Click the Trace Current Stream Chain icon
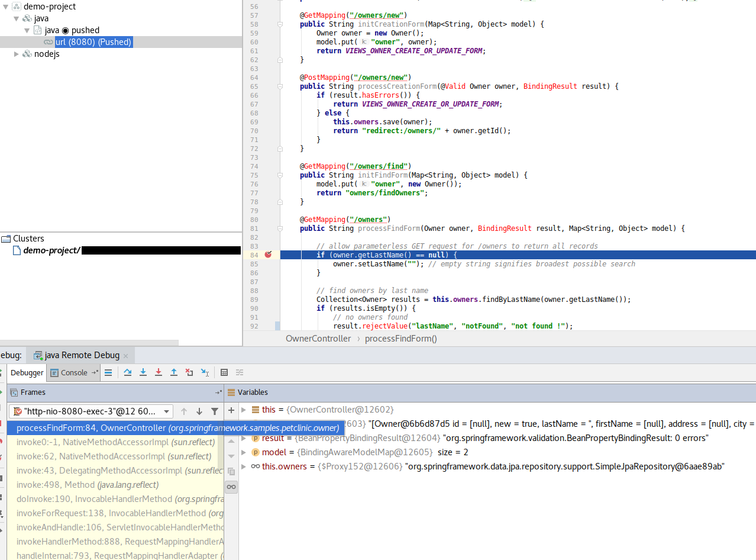The width and height of the screenshot is (756, 560). point(240,372)
